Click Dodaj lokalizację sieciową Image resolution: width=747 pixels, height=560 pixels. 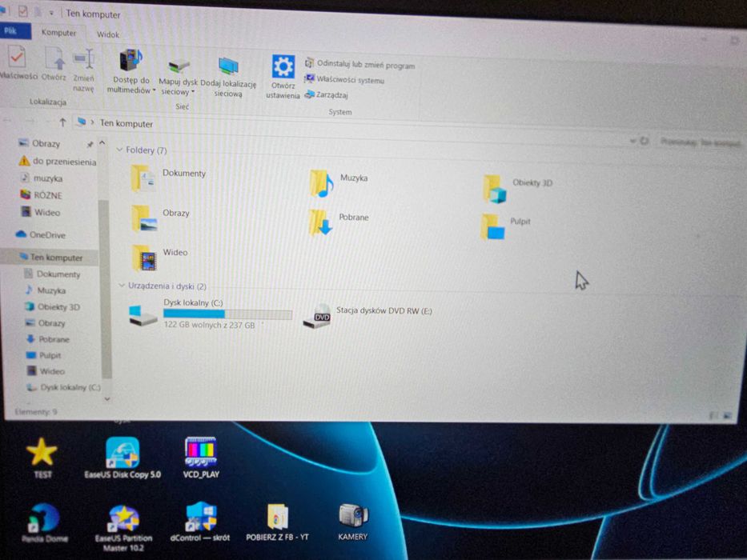[x=228, y=77]
